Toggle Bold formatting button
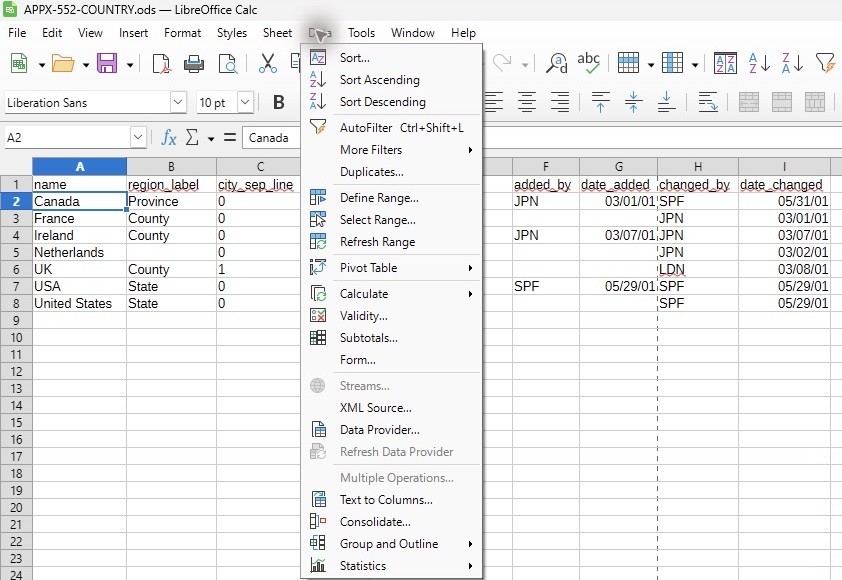The image size is (842, 580). pyautogui.click(x=279, y=102)
